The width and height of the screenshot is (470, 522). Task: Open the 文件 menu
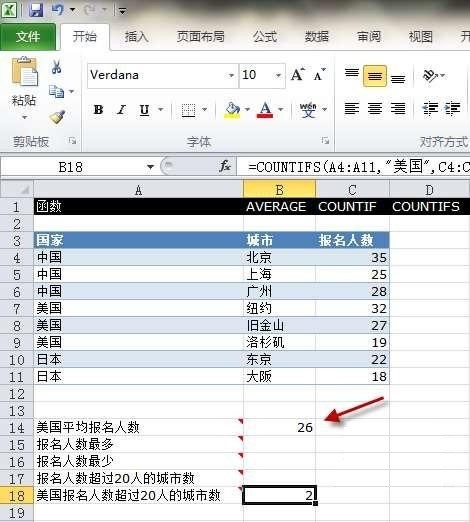coord(28,37)
